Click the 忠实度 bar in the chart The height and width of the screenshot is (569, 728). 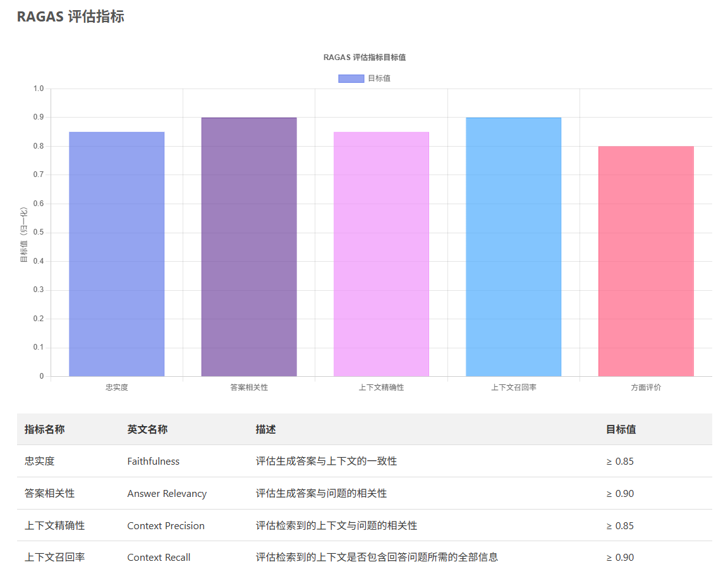pyautogui.click(x=116, y=254)
